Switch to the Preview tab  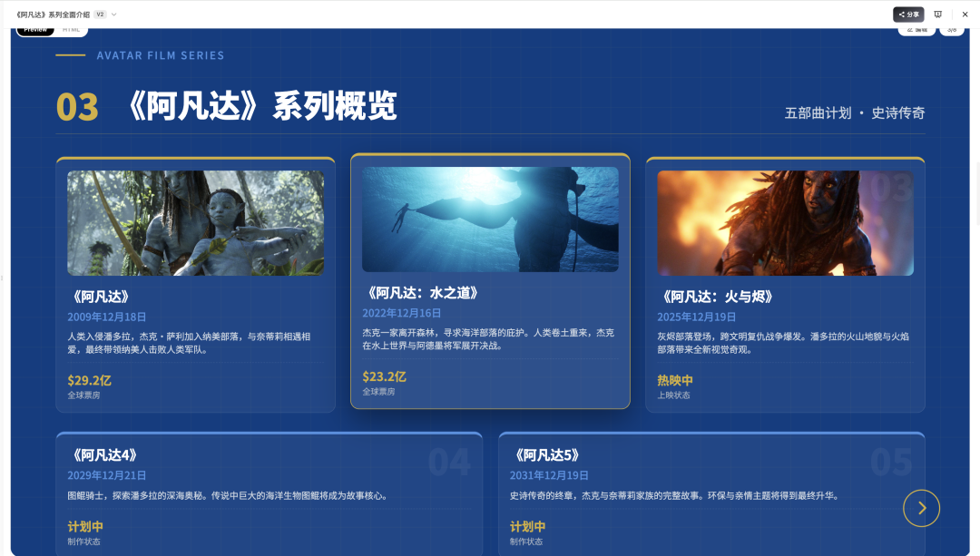(35, 30)
